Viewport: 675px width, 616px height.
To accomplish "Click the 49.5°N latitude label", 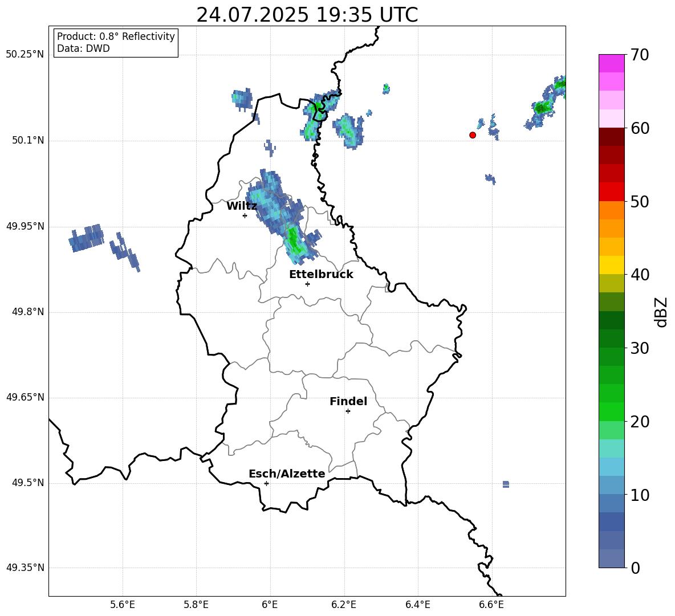I will tap(28, 483).
